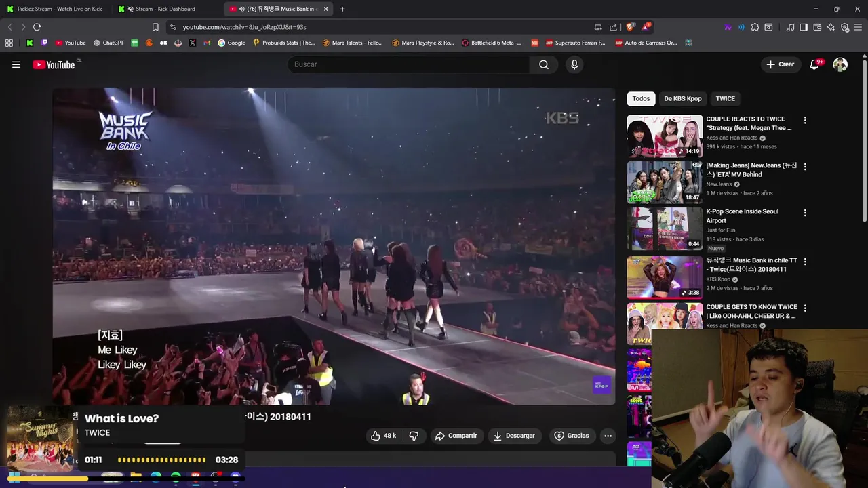868x488 pixels.
Task: Start voice search with the microphone icon
Action: (574, 64)
